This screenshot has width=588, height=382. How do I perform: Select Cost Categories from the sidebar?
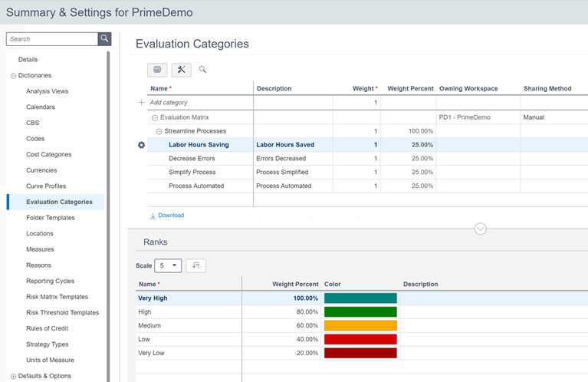(48, 154)
